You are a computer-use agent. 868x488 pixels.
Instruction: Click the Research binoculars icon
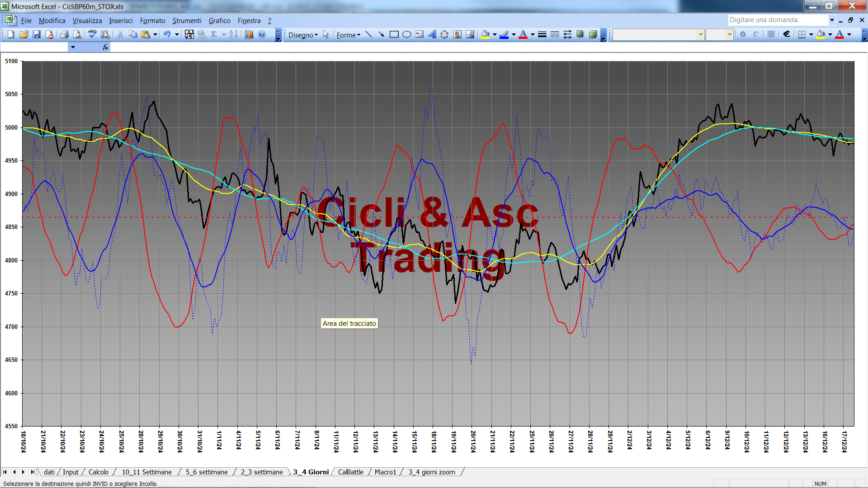[x=105, y=34]
